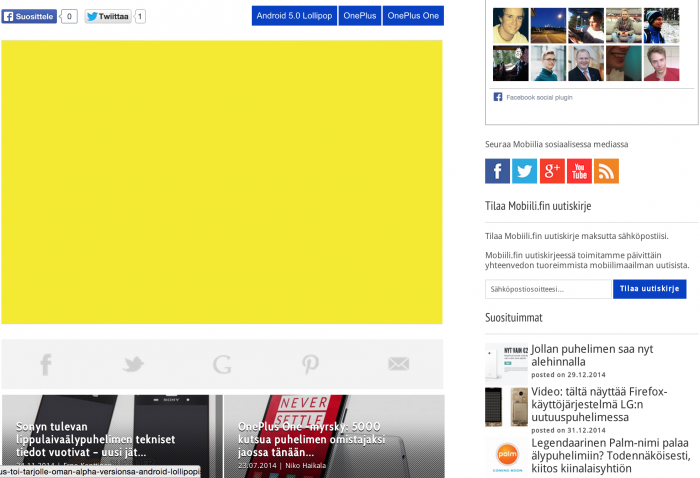Open 'OnePlus One -myrsky: 5000 kutsua' card
The image size is (700, 478).
(334, 436)
